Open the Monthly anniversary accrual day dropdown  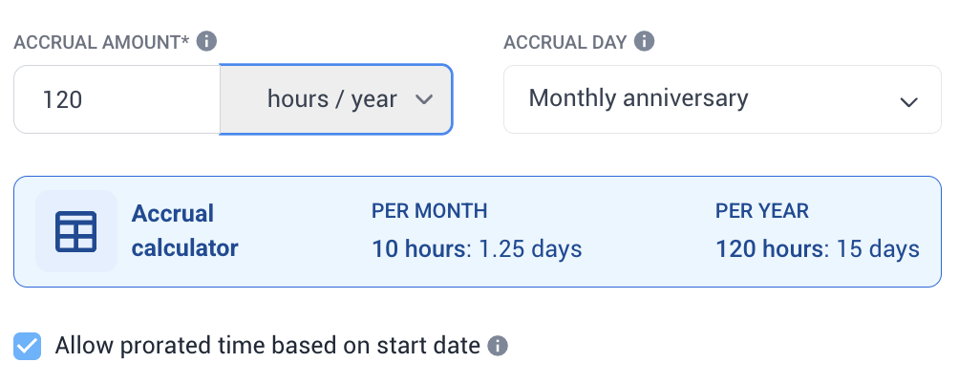tap(721, 99)
